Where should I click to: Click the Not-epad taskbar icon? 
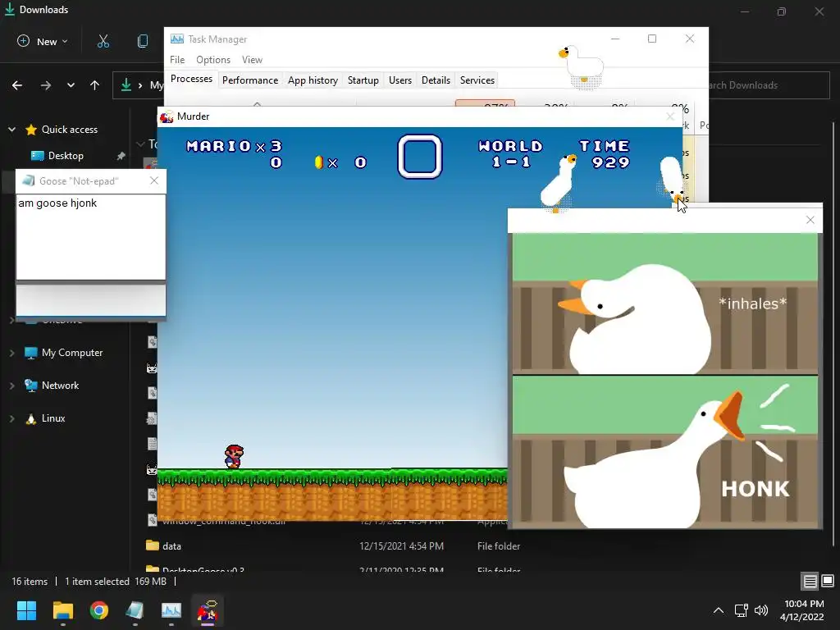[x=135, y=610]
